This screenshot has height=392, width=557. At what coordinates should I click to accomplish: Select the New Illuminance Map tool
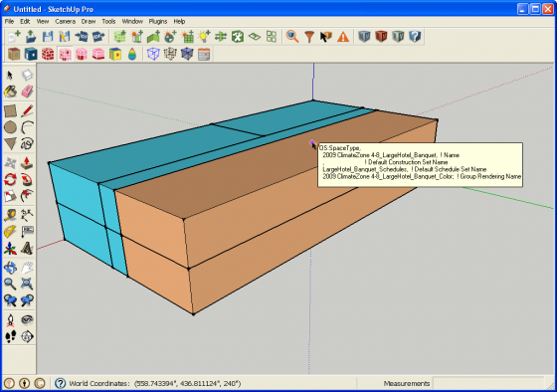tap(187, 37)
